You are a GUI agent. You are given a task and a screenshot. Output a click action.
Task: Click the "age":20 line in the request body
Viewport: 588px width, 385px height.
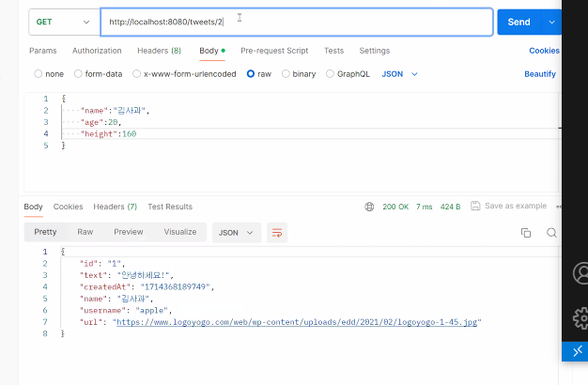point(101,122)
